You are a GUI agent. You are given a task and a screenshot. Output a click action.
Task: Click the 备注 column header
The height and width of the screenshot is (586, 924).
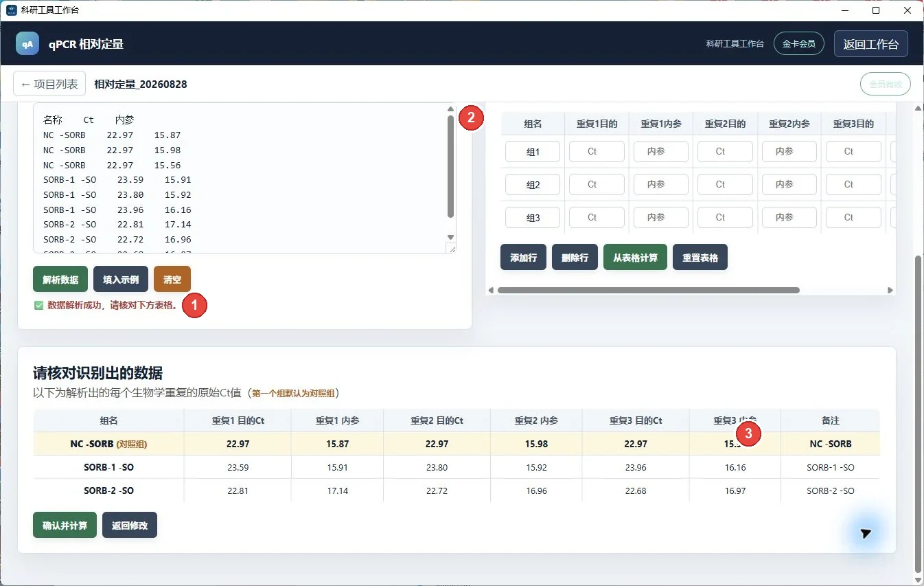click(830, 420)
